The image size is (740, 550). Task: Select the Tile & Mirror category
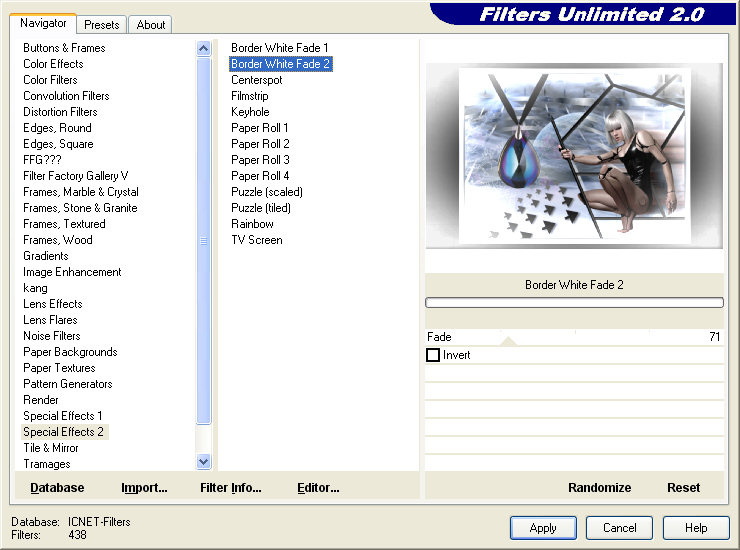pos(51,448)
